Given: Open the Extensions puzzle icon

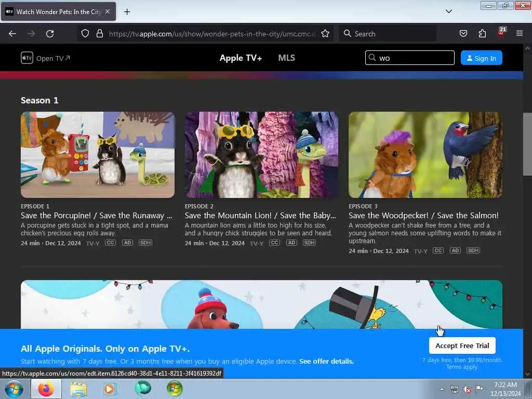Looking at the screenshot, I should (482, 33).
